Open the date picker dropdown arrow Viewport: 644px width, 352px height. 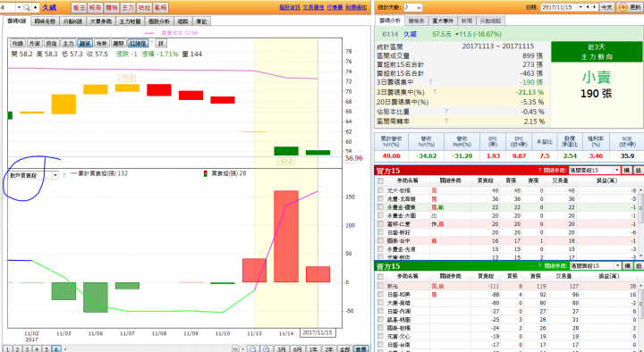click(580, 7)
